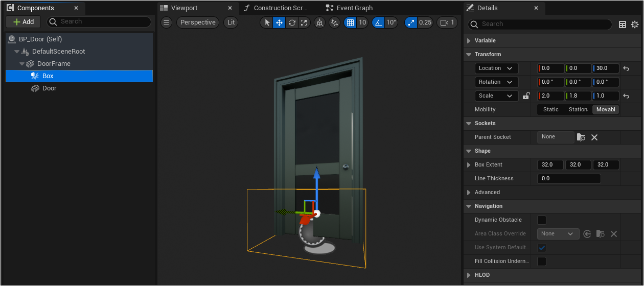Activate the Select mode arrow tool
Viewport: 644px width, 286px height.
click(x=267, y=22)
